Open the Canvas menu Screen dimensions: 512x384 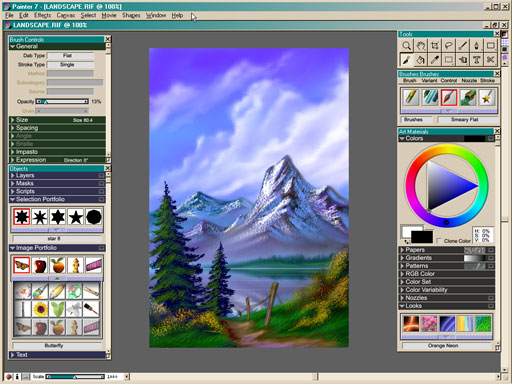65,15
